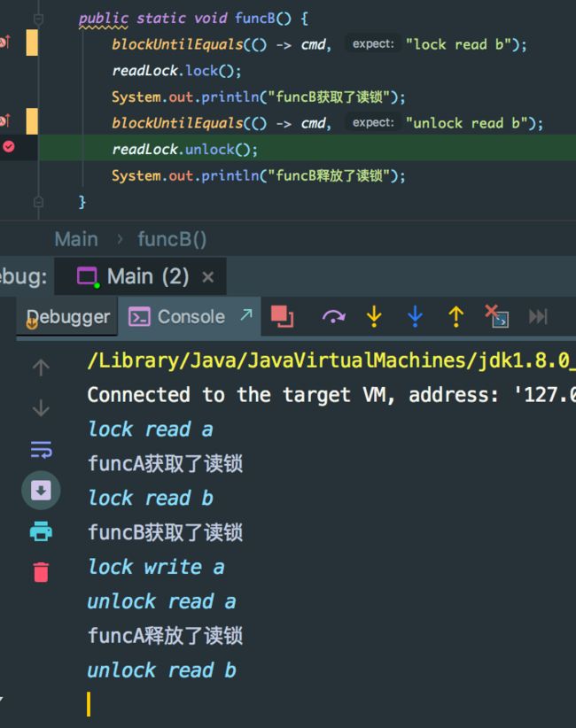Viewport: 576px width, 728px height.
Task: Click console Up the Stack Trace arrow
Action: tap(41, 368)
